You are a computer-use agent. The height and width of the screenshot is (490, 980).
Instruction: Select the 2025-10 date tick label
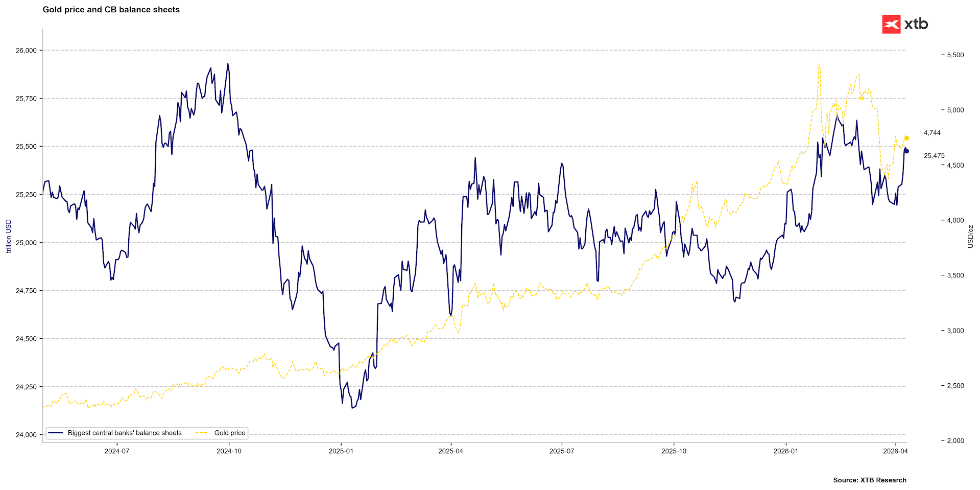tap(674, 451)
